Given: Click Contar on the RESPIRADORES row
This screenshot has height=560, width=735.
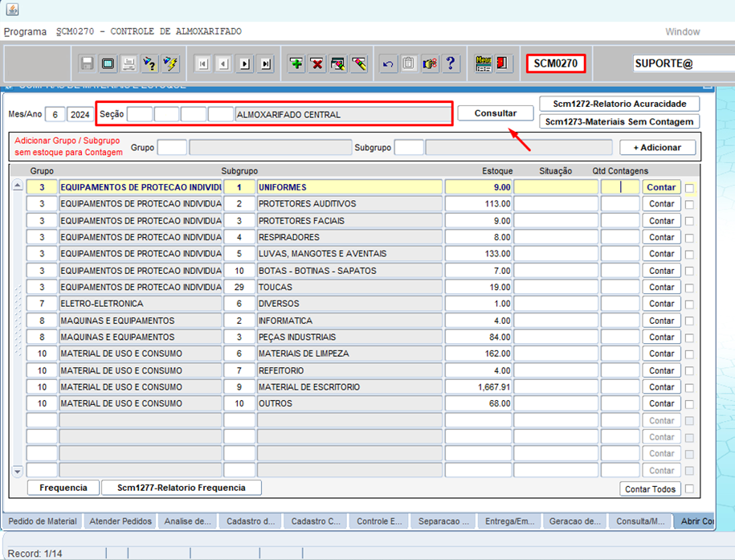Looking at the screenshot, I should pyautogui.click(x=661, y=237).
